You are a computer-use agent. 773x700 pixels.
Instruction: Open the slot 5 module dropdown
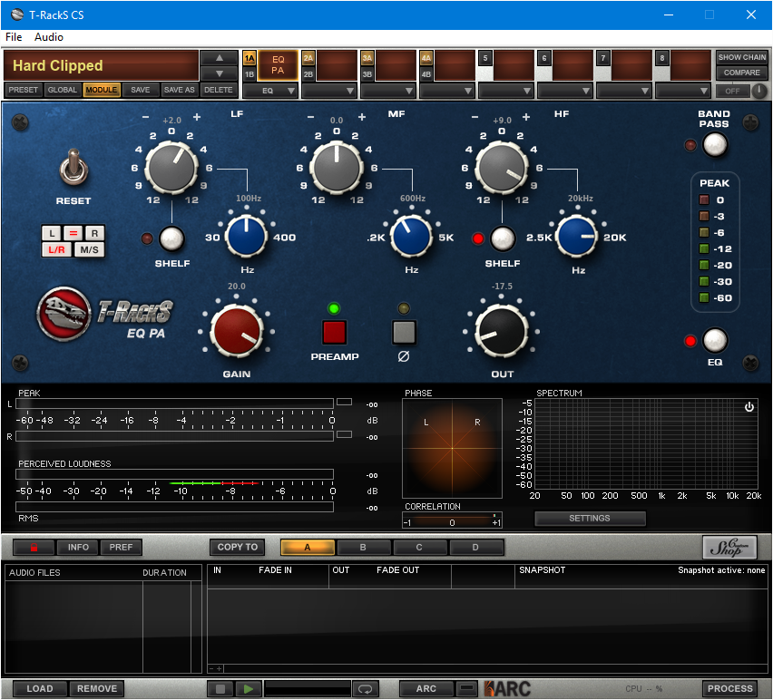tap(506, 91)
